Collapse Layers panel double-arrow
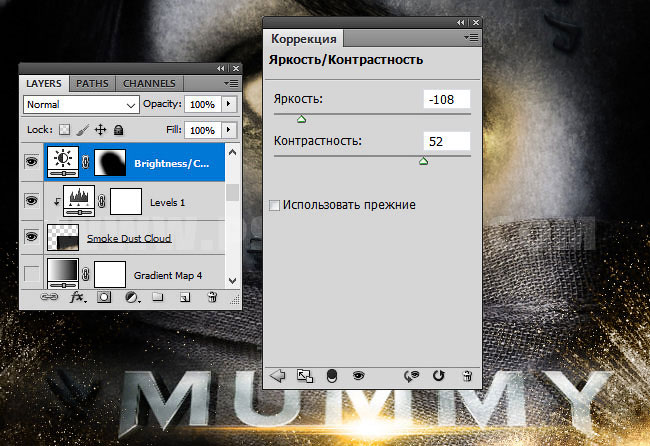 click(221, 68)
